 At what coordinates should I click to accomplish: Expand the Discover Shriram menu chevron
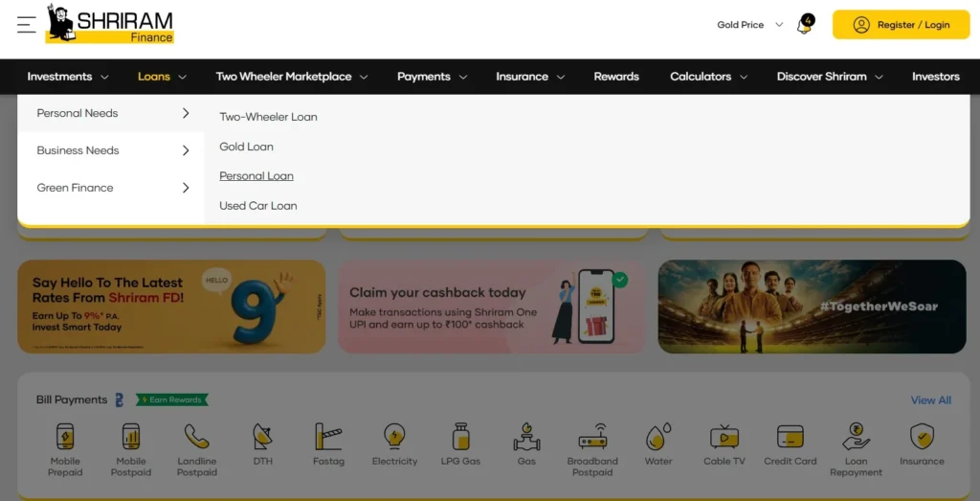click(879, 77)
